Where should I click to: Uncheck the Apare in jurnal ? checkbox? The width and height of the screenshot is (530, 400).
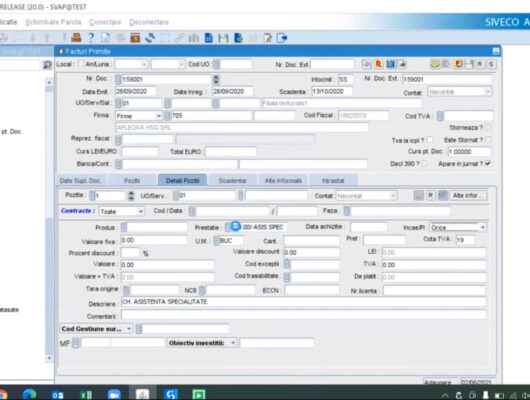click(x=488, y=164)
